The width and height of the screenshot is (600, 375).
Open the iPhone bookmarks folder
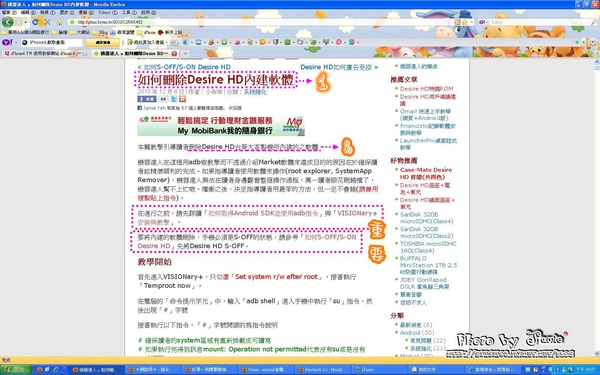click(147, 33)
